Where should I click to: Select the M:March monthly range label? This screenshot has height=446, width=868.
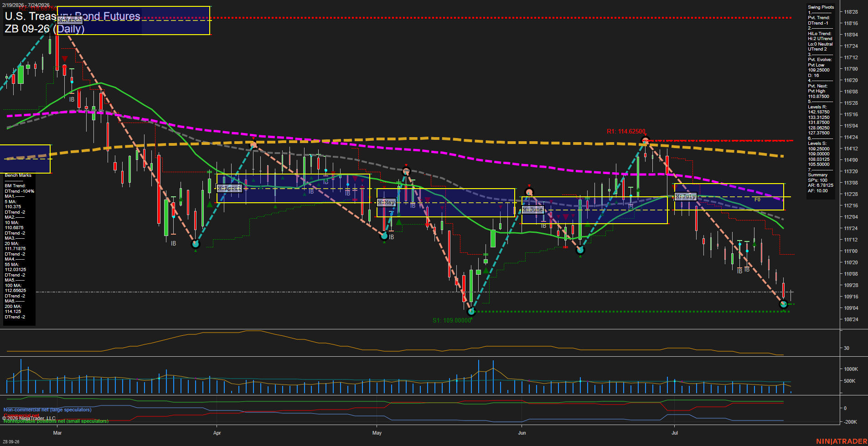point(70,20)
